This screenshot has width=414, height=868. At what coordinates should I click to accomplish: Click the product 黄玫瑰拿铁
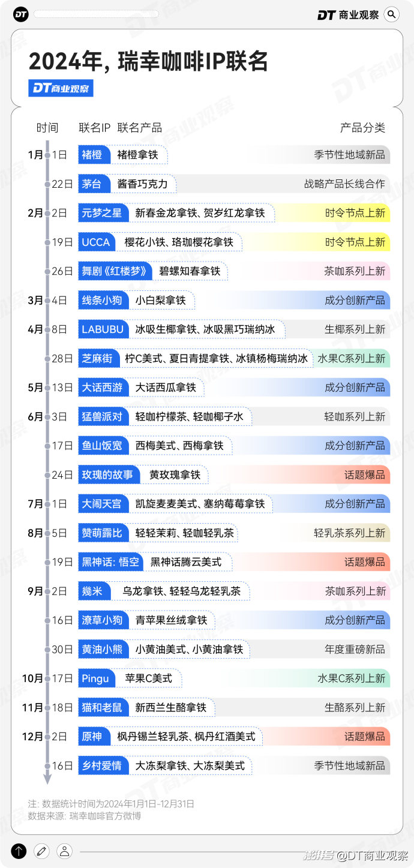(x=175, y=474)
